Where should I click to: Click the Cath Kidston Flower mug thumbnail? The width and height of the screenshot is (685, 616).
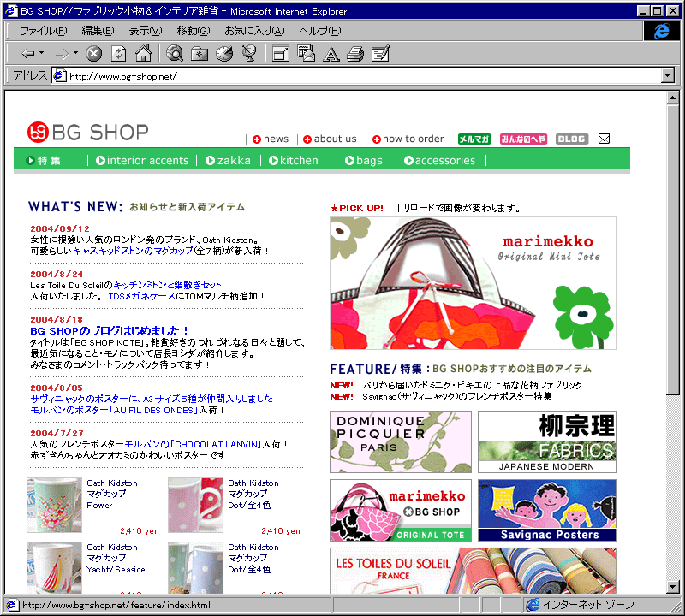pos(54,505)
